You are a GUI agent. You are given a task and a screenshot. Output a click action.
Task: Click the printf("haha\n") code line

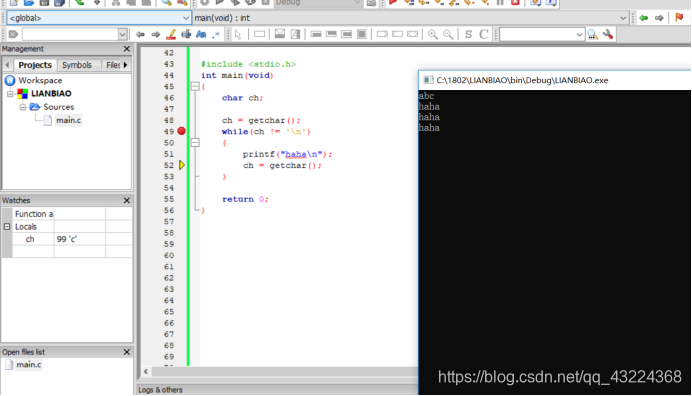point(287,154)
